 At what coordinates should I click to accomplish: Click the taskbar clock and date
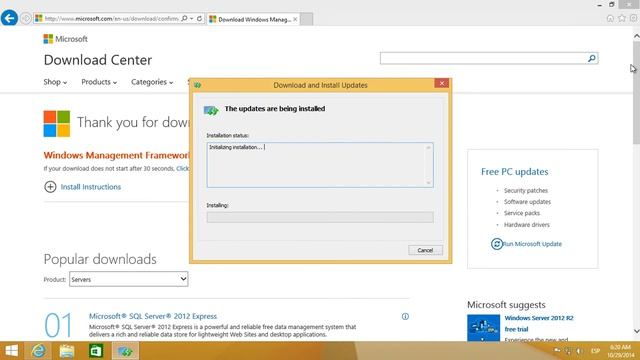click(620, 351)
